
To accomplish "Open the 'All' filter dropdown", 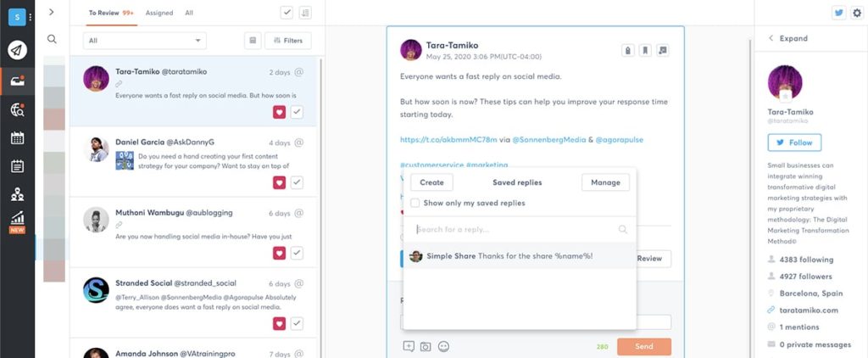I will tap(144, 41).
